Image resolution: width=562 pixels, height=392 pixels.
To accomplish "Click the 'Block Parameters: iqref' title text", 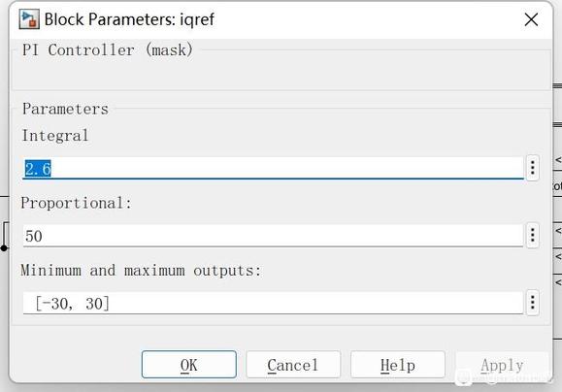I will (129, 19).
